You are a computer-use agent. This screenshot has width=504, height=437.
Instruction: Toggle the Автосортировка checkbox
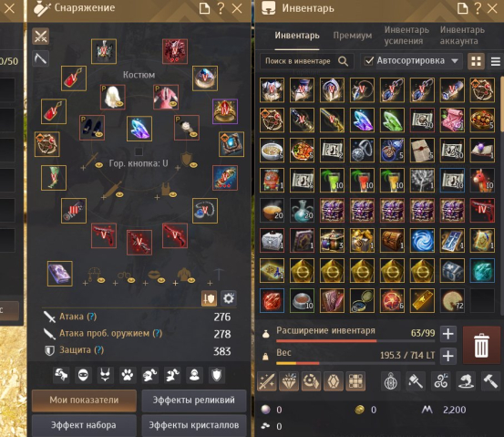(369, 61)
